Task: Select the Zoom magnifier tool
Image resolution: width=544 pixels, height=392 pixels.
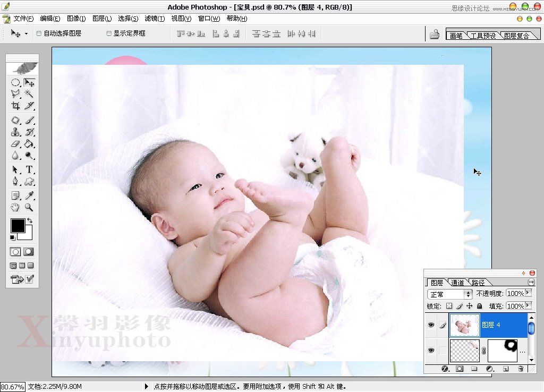Action: point(29,208)
